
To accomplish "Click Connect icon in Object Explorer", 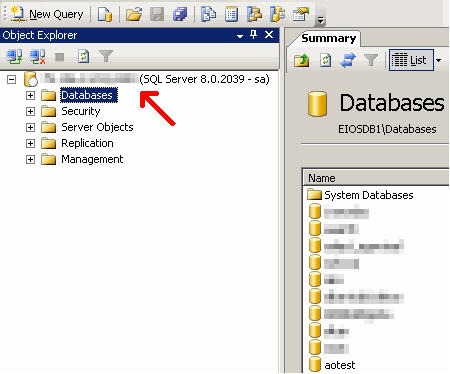I will pyautogui.click(x=15, y=57).
